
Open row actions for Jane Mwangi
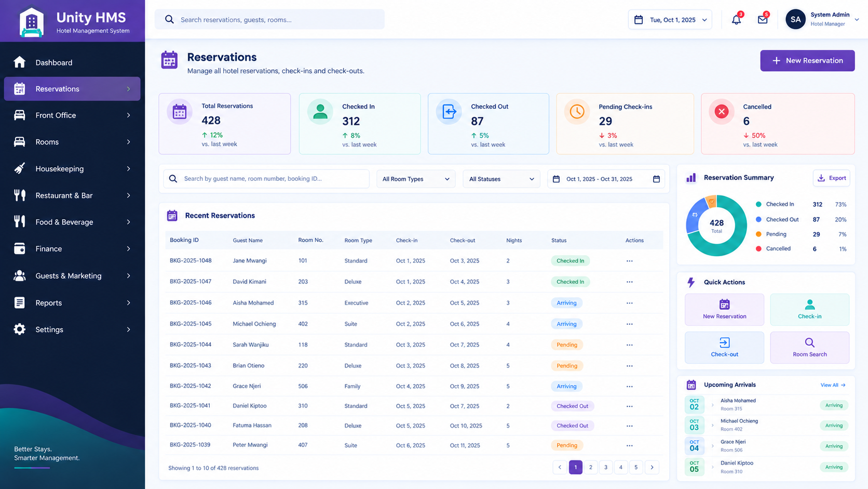629,261
